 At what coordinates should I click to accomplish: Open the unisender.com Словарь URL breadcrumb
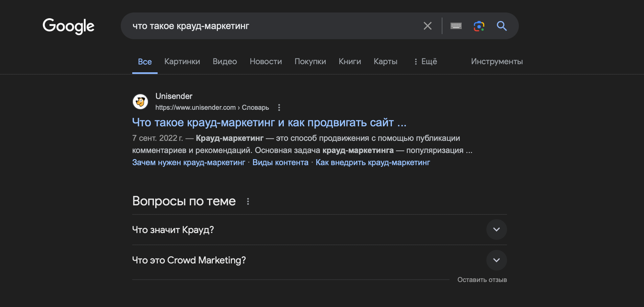212,107
